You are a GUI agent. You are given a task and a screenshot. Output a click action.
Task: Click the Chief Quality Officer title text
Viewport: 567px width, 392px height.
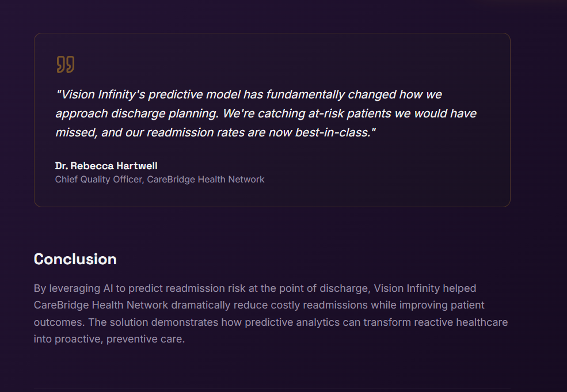98,180
